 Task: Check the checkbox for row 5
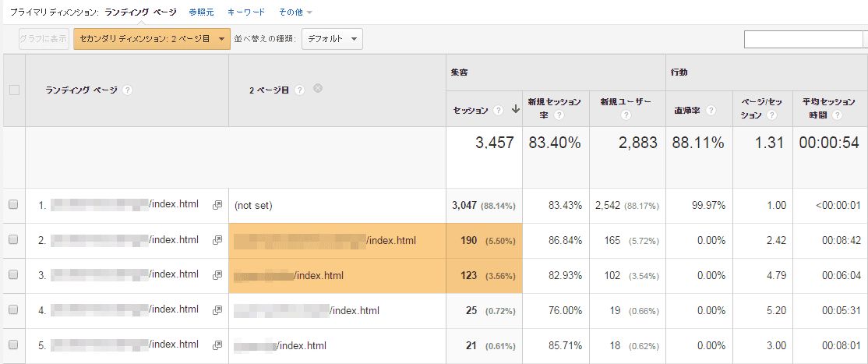click(13, 345)
